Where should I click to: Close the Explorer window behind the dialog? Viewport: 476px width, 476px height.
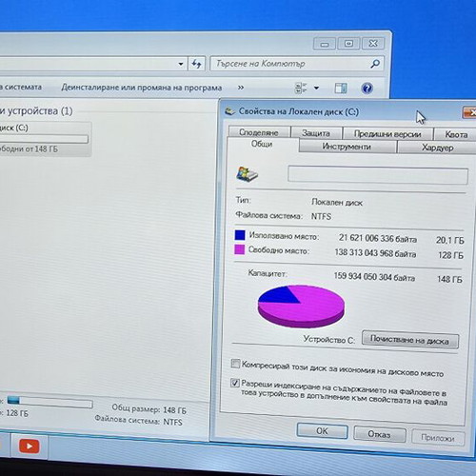(373, 43)
